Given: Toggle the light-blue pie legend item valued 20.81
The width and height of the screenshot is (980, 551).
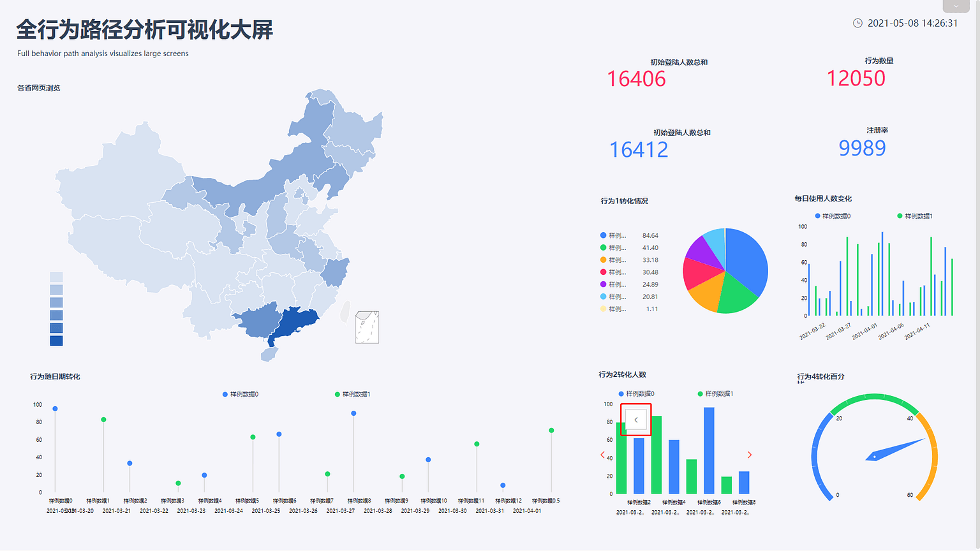Looking at the screenshot, I should [x=629, y=297].
